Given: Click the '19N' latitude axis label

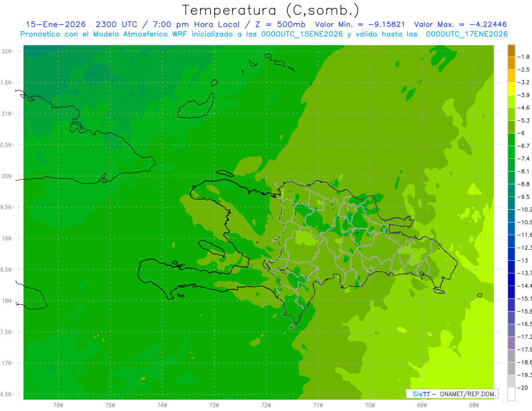Looking at the screenshot, I should (6, 239).
